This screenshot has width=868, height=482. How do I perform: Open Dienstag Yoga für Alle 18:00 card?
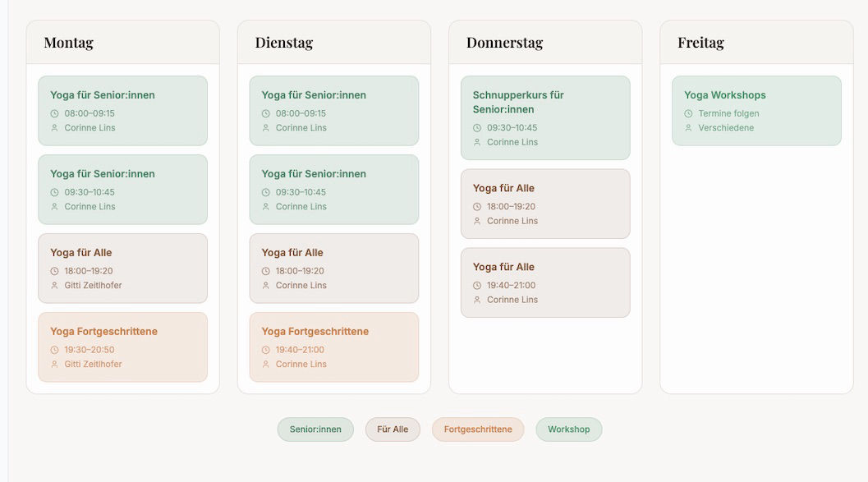[x=333, y=269]
